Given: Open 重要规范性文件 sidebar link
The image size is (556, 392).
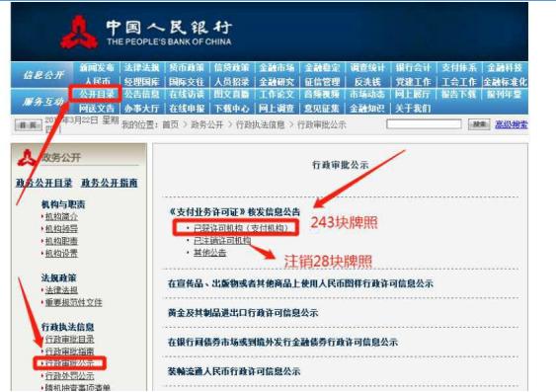Looking at the screenshot, I should pos(73,302).
